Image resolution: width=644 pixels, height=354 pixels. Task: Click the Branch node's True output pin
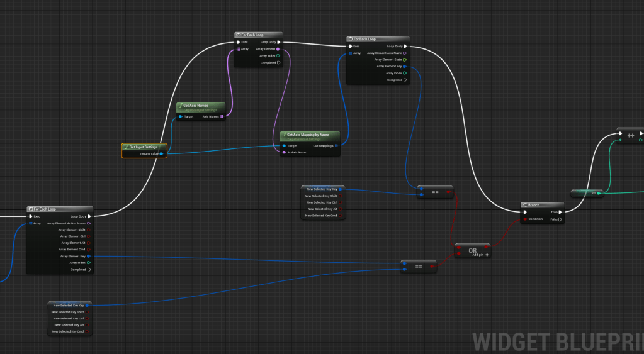pyautogui.click(x=561, y=212)
